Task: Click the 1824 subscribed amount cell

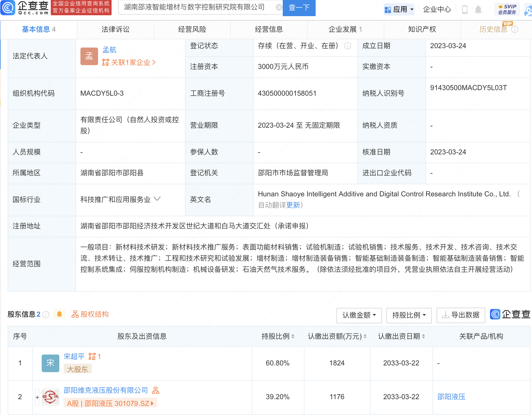Action: pyautogui.click(x=337, y=363)
